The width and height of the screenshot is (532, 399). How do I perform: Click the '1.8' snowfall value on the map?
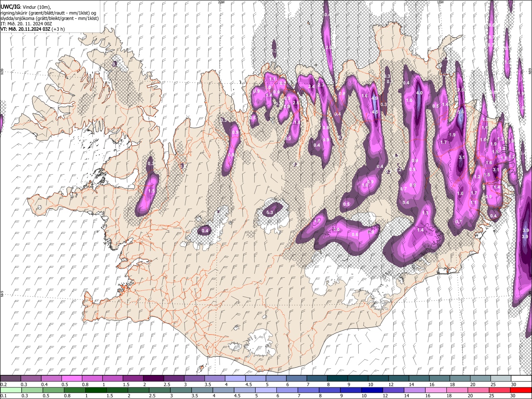click(460, 194)
